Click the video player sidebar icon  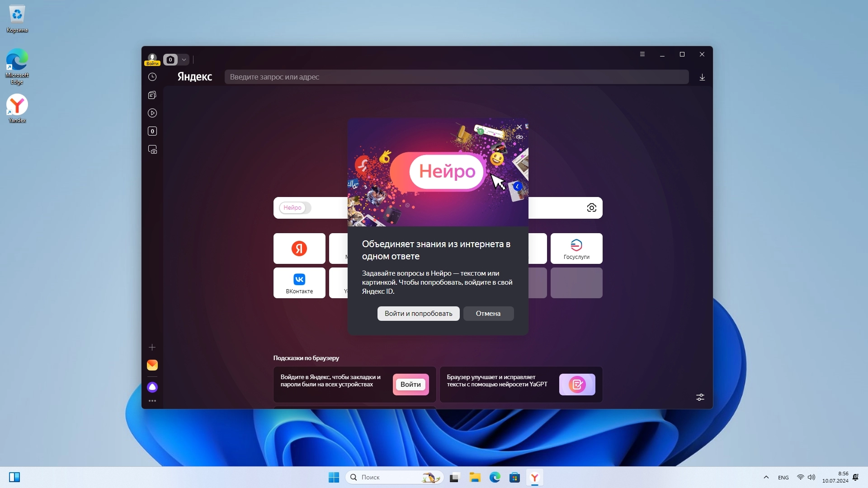152,113
